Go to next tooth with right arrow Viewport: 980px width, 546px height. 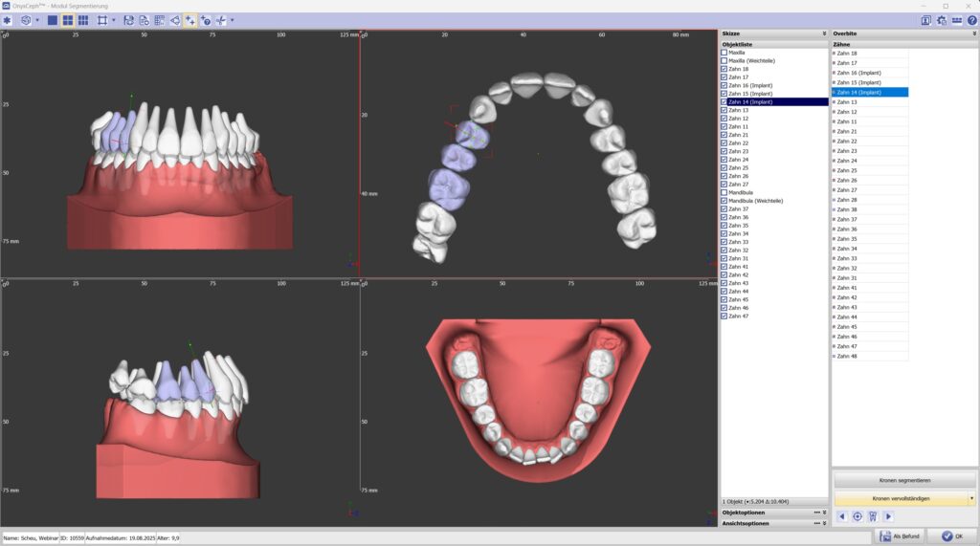(888, 516)
